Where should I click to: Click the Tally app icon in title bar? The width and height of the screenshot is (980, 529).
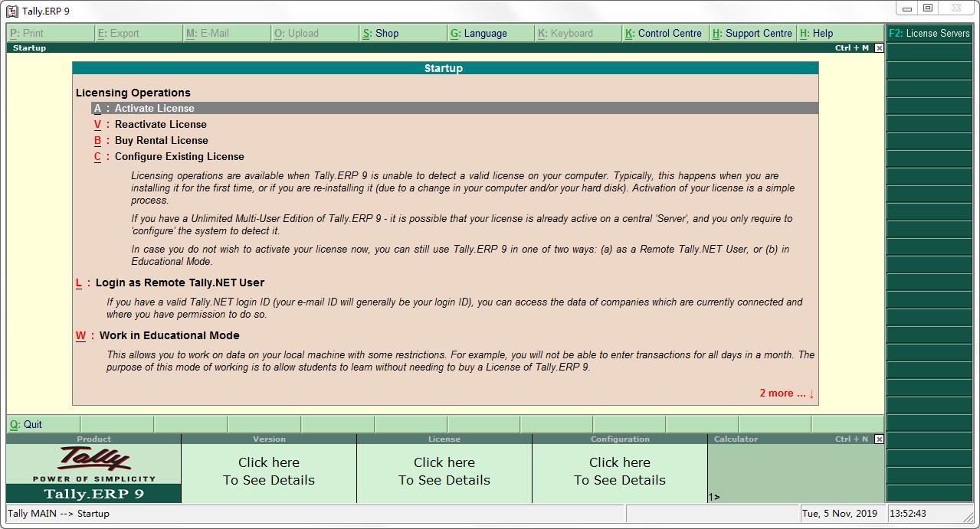12,11
